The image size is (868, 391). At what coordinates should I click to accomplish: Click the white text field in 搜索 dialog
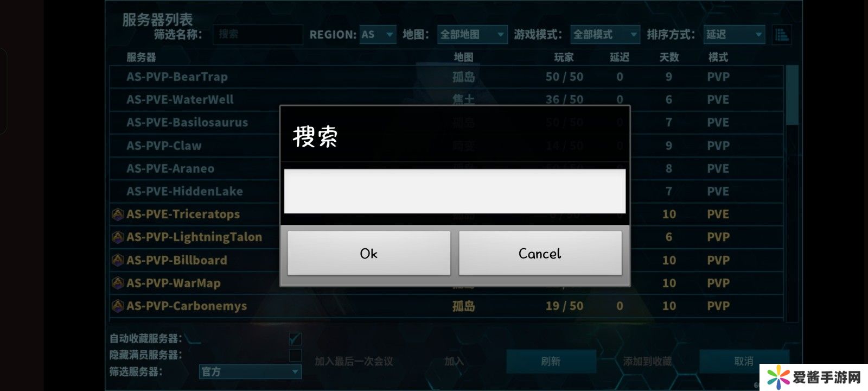[x=455, y=191]
